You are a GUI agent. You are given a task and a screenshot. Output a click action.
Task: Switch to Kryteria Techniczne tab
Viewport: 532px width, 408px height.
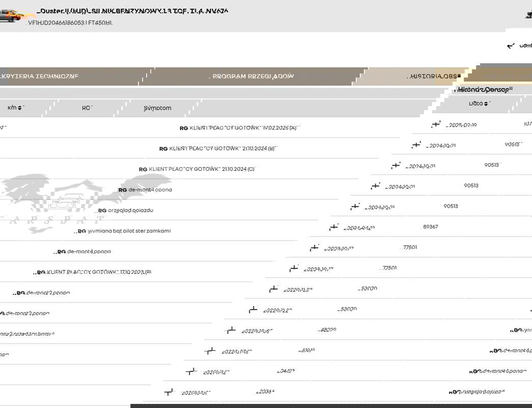[x=40, y=76]
